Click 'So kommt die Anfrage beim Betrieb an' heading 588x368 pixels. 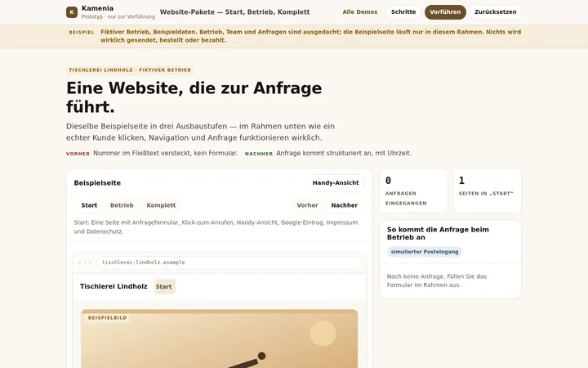(438, 233)
